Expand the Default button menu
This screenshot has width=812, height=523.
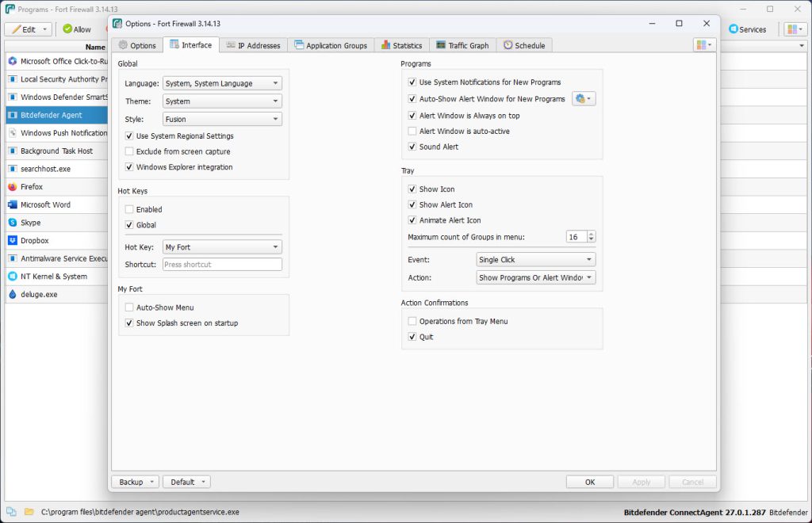(187, 482)
